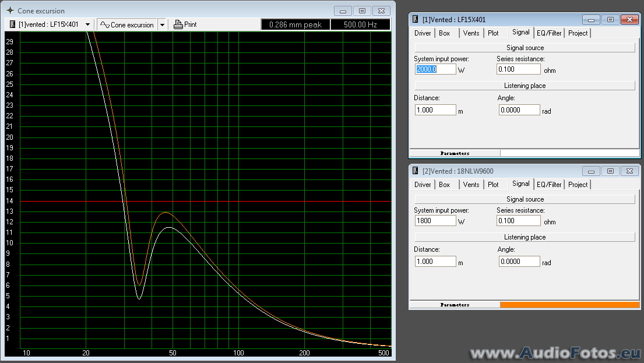Click the orange color bar in 18NLW9600 window
Image resolution: width=644 pixels, height=363 pixels.
[570, 305]
